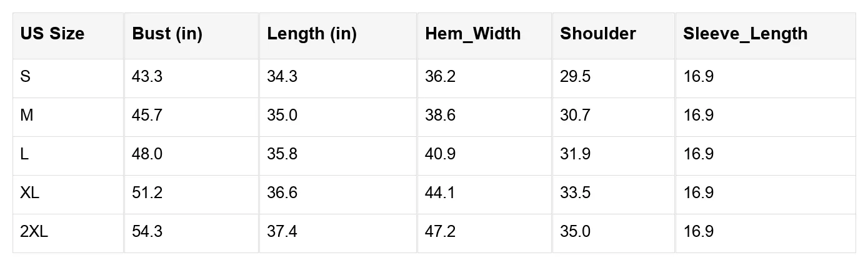Click the US Size column header
The width and height of the screenshot is (868, 265).
[52, 34]
